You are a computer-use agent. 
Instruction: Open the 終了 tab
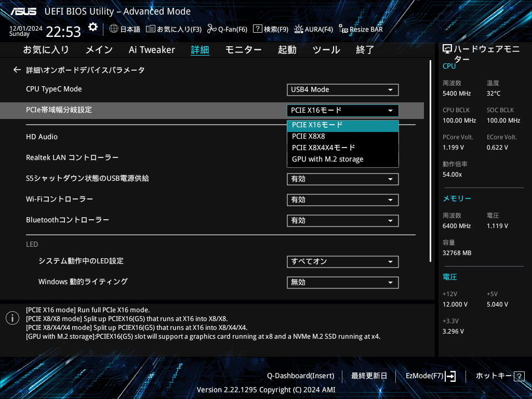365,50
